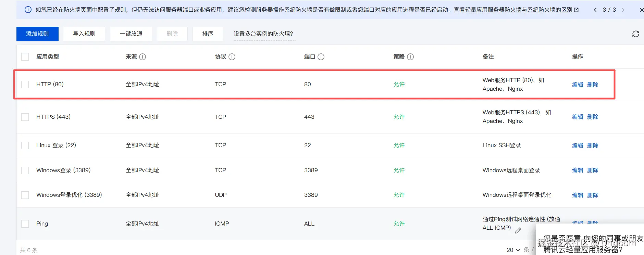Click 允许 policy in the HTTP (80) row
This screenshot has height=255, width=644.
coord(399,84)
